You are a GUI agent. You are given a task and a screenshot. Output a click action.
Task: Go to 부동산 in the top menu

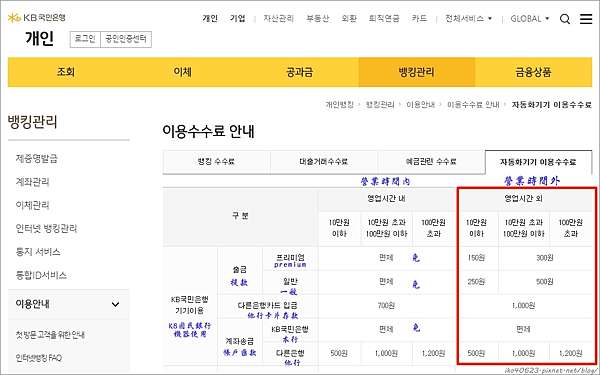pyautogui.click(x=318, y=18)
